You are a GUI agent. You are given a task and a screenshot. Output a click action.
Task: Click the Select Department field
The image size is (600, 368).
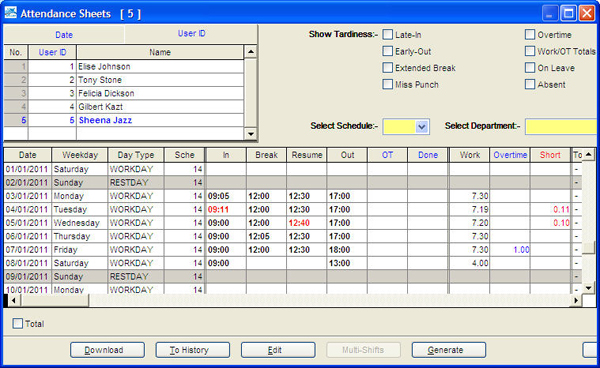561,127
